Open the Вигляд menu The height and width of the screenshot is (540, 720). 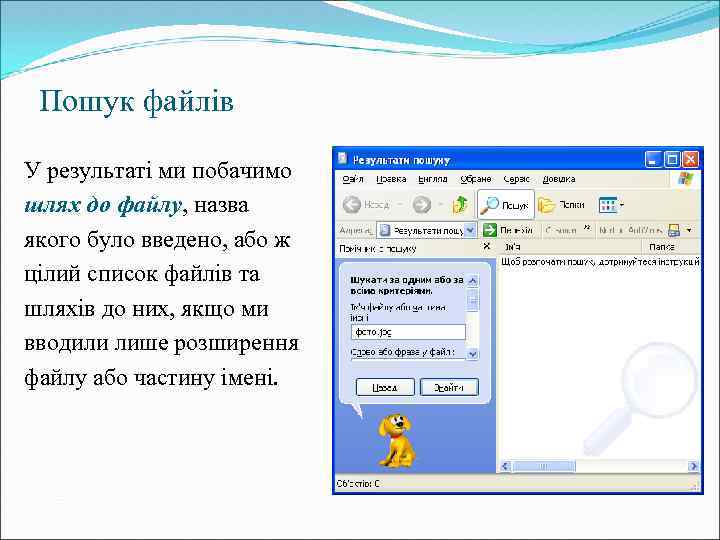[433, 179]
